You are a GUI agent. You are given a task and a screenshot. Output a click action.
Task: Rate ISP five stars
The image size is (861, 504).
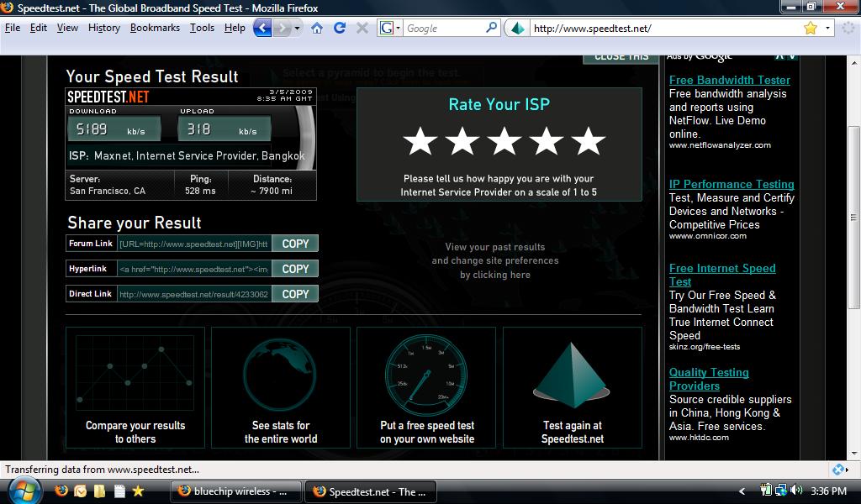588,141
